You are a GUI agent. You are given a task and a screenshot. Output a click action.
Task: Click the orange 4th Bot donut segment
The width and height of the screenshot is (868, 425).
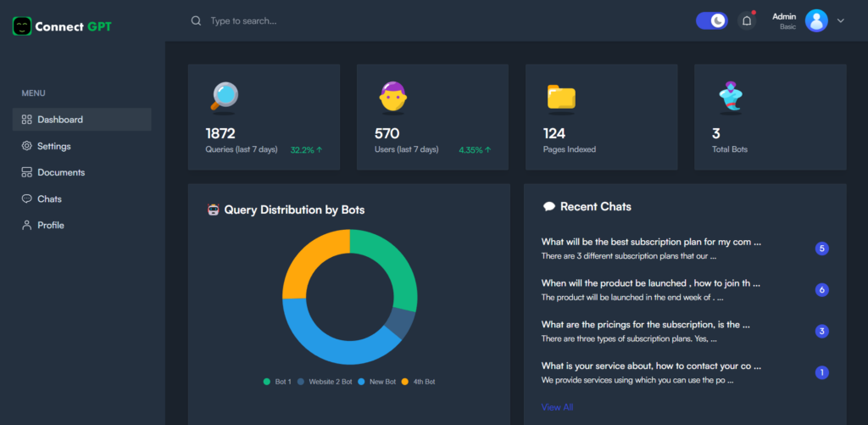(x=310, y=258)
